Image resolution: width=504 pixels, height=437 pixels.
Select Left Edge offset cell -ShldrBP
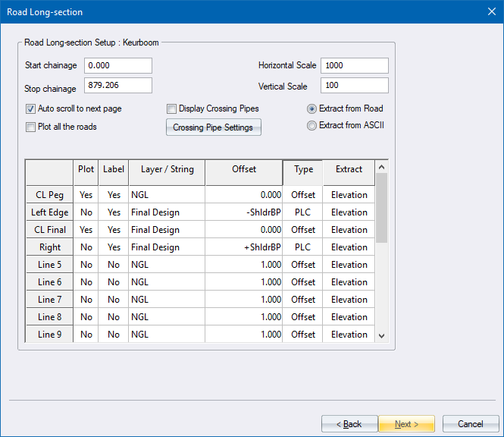[243, 212]
